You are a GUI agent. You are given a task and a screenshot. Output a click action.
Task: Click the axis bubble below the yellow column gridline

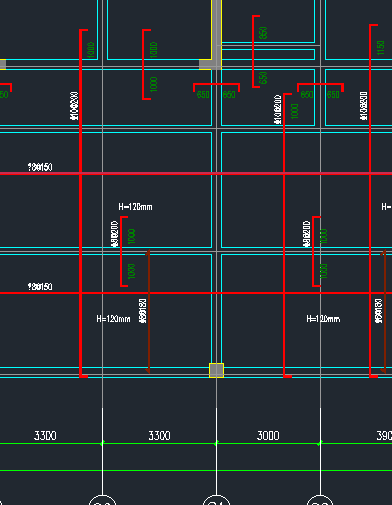(x=216, y=500)
